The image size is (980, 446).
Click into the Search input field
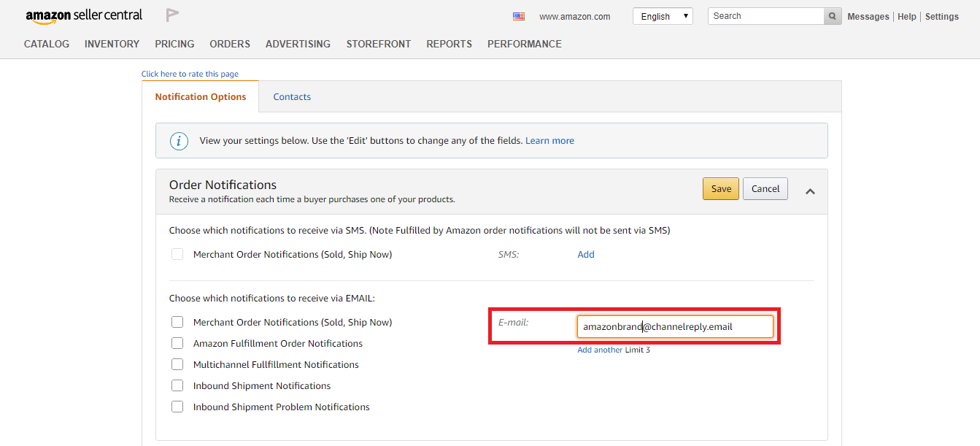[x=766, y=16]
